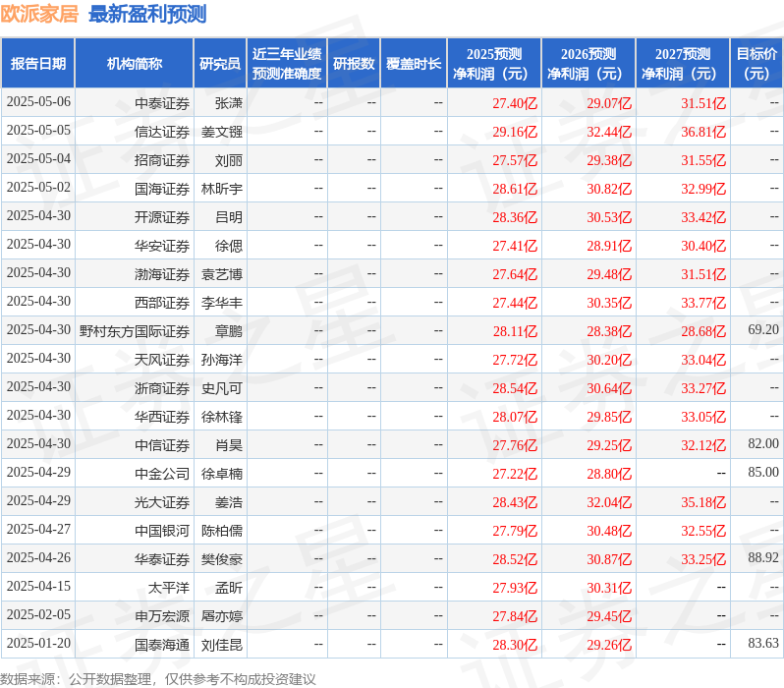Click researcher name 姜文镪
This screenshot has width=784, height=688.
pyautogui.click(x=222, y=132)
